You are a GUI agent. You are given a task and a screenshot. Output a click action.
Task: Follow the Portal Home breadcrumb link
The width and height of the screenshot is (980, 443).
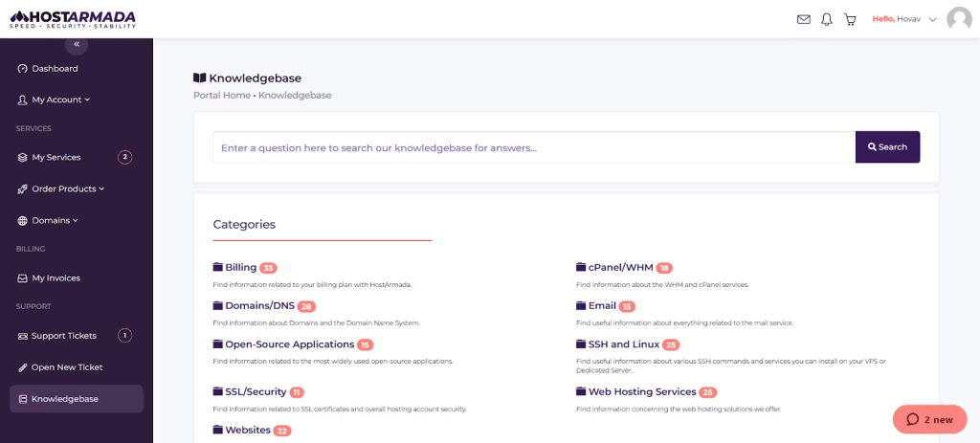(222, 96)
